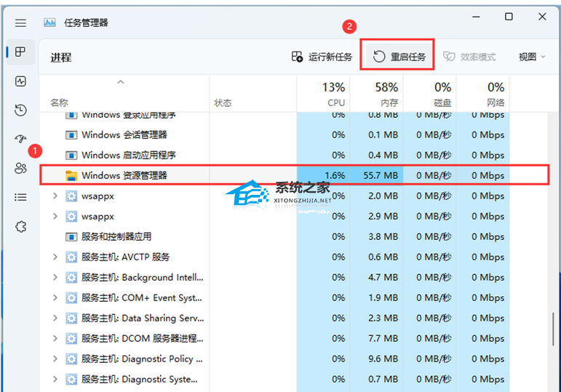
Task: Maximize the Task Manager window
Action: coord(509,17)
